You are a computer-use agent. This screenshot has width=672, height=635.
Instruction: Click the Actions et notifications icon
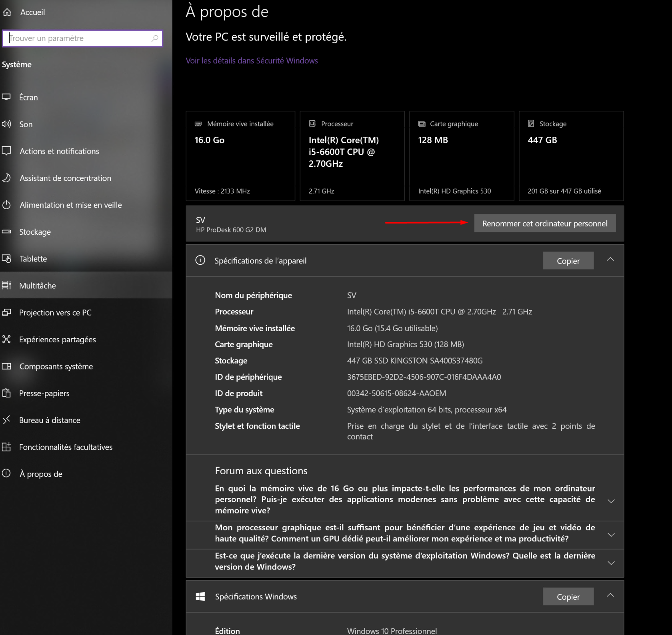pyautogui.click(x=6, y=151)
